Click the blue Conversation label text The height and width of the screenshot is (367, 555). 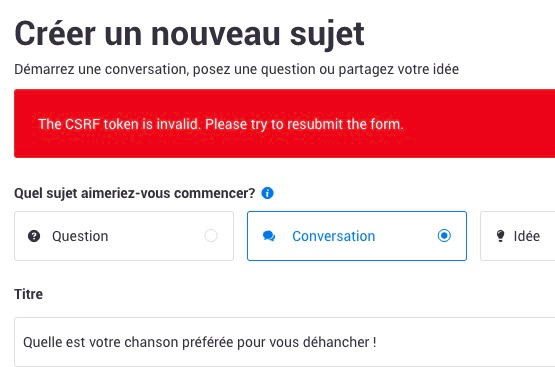coord(333,236)
